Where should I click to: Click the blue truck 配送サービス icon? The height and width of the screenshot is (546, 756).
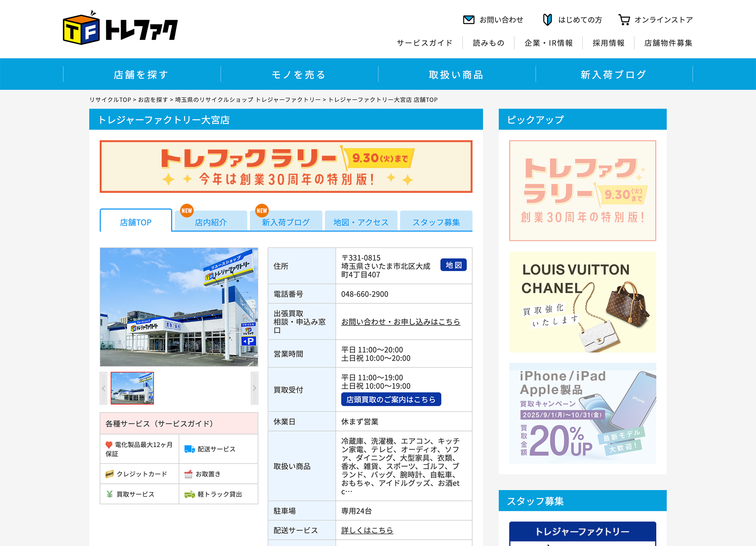tap(189, 449)
